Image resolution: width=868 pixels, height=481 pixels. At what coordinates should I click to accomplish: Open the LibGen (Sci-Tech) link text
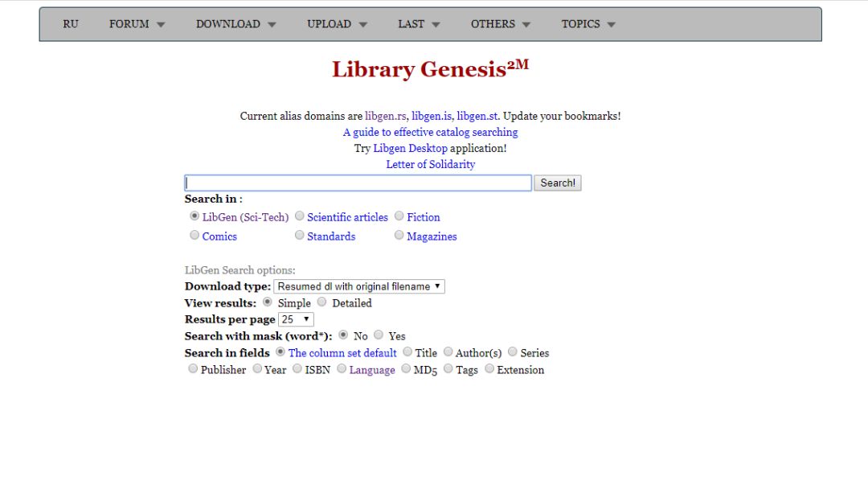pyautogui.click(x=245, y=217)
